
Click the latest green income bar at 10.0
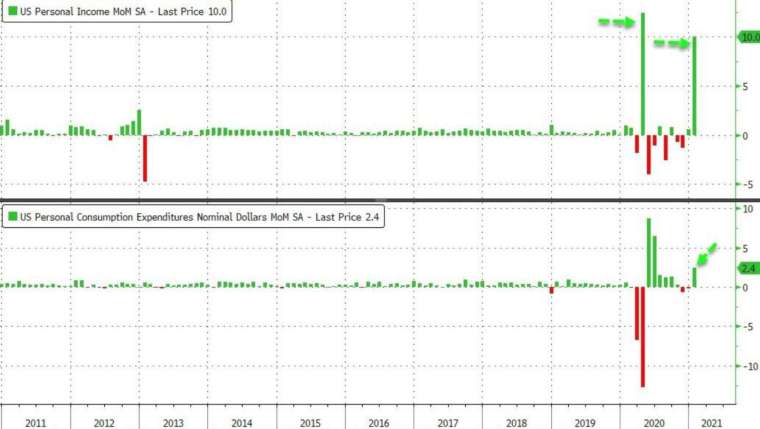pyautogui.click(x=695, y=86)
